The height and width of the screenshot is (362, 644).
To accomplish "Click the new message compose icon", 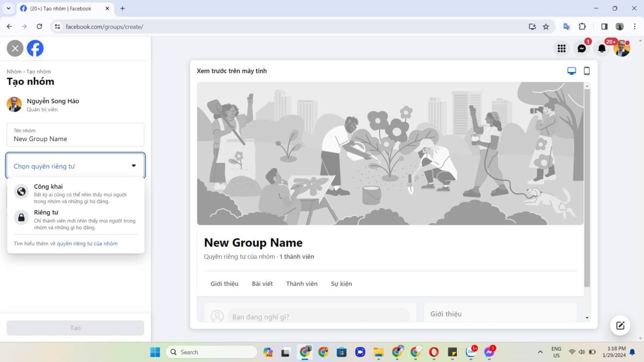I will click(620, 326).
